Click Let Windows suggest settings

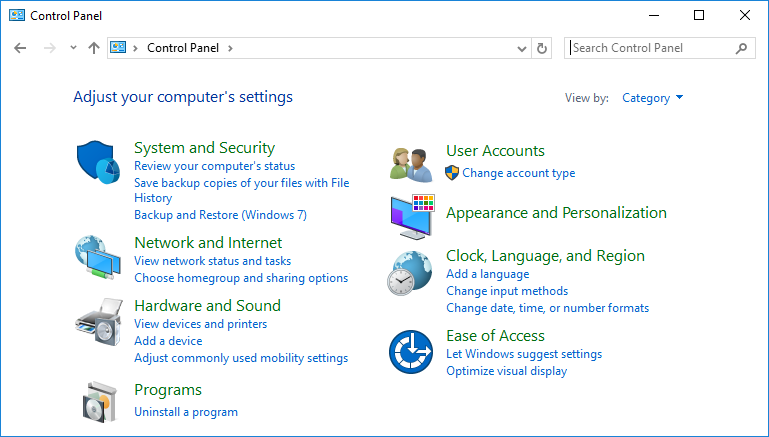click(524, 354)
